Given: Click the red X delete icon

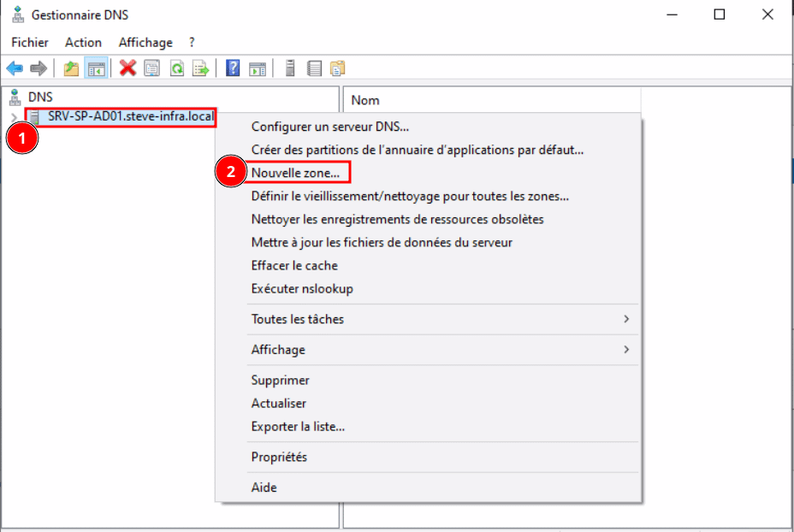Looking at the screenshot, I should (127, 68).
